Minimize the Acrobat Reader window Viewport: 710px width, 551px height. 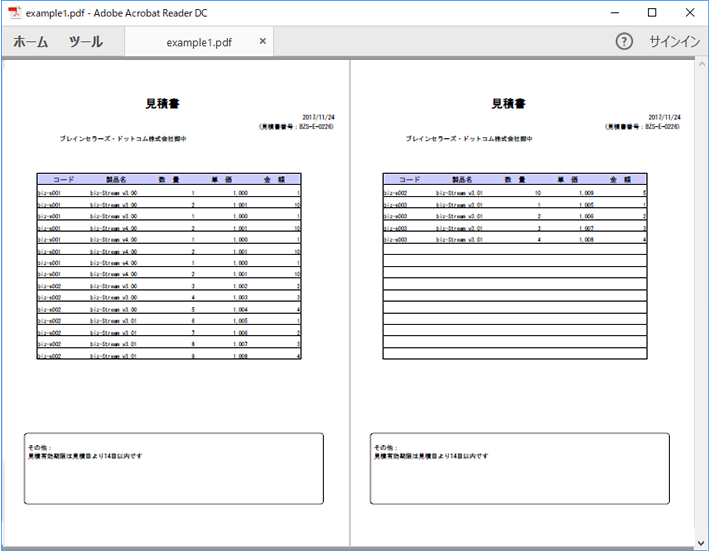pos(614,13)
